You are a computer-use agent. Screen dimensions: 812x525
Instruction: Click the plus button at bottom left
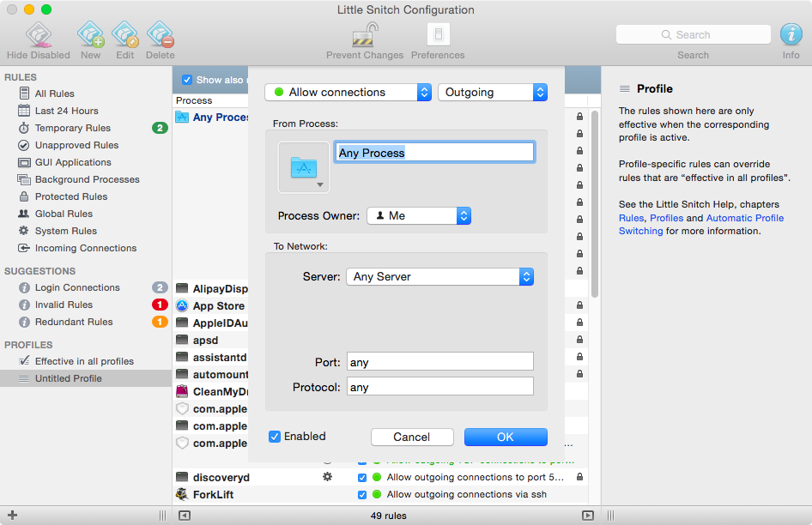click(x=12, y=516)
